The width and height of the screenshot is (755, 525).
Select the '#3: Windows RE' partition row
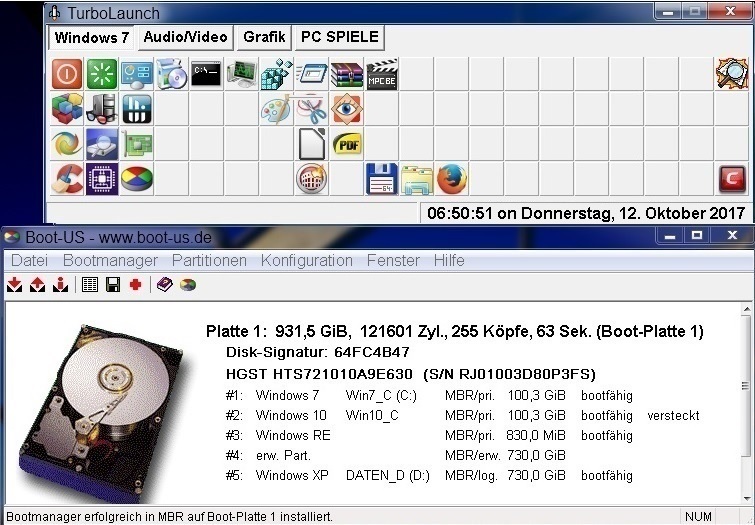(429, 435)
